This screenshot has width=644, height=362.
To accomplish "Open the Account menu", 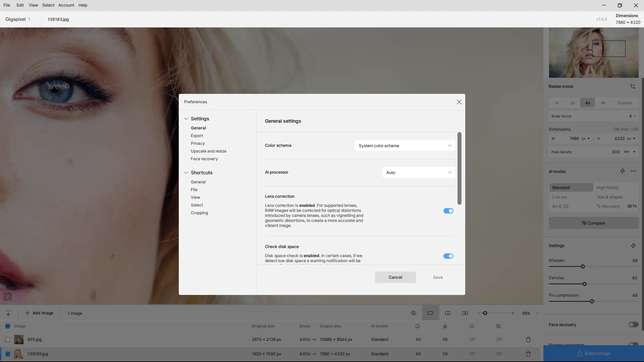I will (66, 5).
